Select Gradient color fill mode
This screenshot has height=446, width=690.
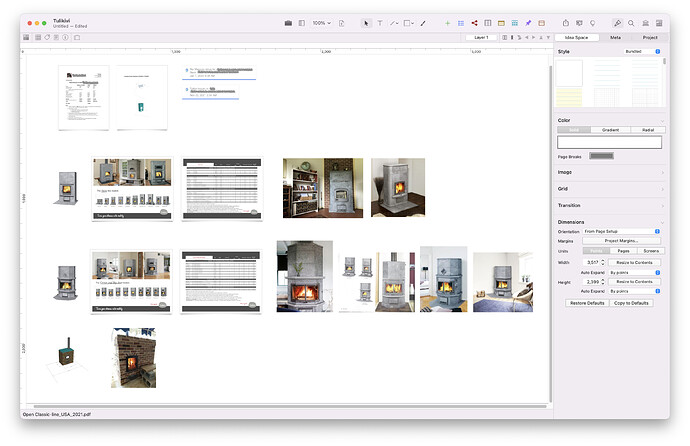(x=609, y=130)
